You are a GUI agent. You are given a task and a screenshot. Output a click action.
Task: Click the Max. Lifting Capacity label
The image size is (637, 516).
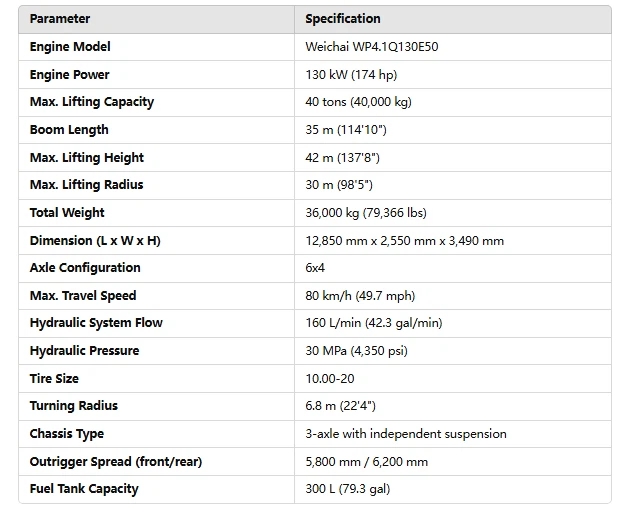[92, 102]
